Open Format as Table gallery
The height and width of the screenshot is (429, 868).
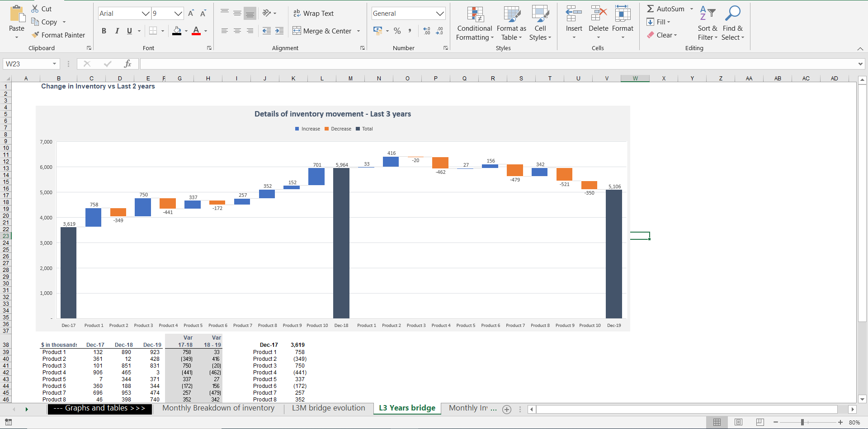tap(511, 23)
